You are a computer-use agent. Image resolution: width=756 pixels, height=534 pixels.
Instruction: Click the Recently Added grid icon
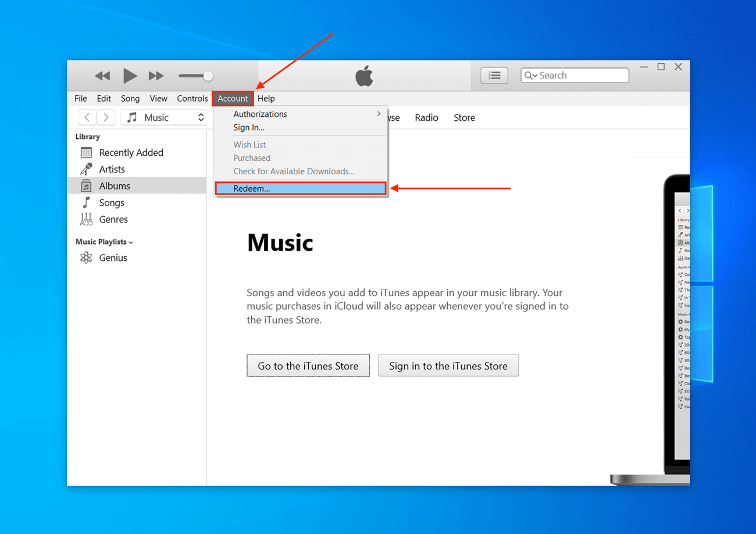click(86, 153)
